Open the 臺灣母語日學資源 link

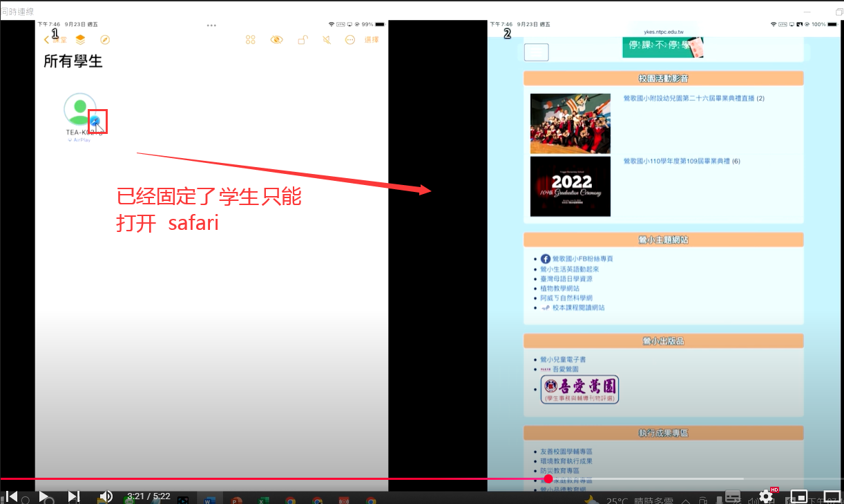pyautogui.click(x=566, y=279)
